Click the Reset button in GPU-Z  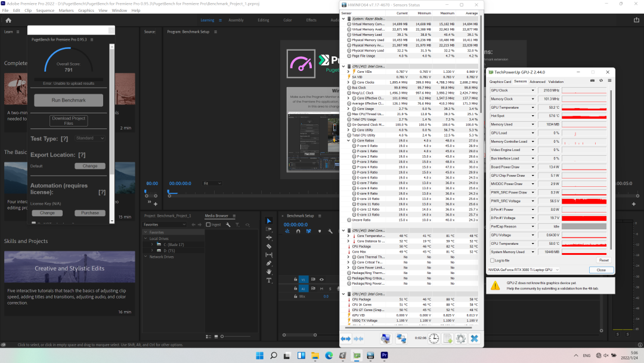(x=603, y=260)
